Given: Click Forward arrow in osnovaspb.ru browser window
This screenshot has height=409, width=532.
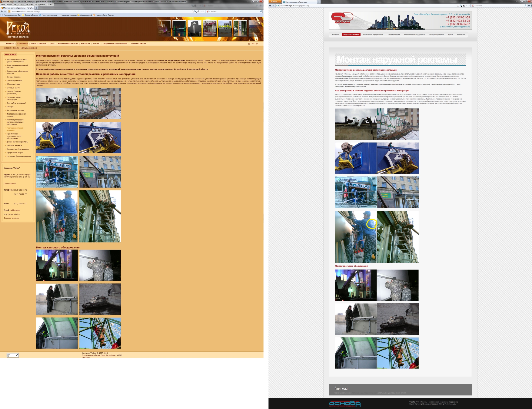Looking at the screenshot, I should click(273, 6).
